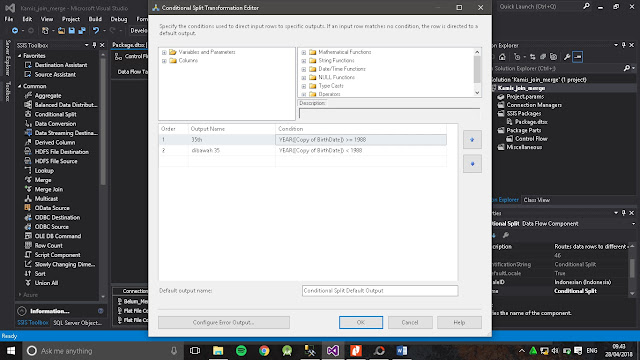The width and height of the screenshot is (640, 360).
Task: Select Union All toolbox item
Action: pyautogui.click(x=46, y=283)
